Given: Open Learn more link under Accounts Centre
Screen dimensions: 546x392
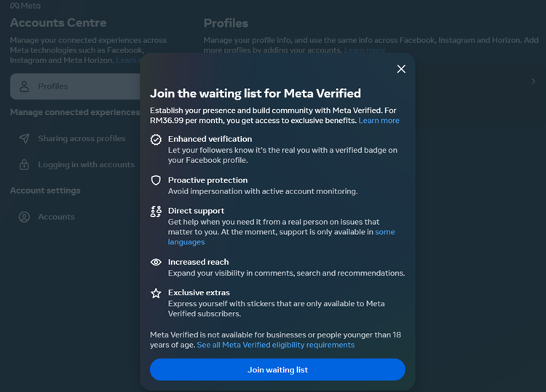Looking at the screenshot, I should click(128, 60).
